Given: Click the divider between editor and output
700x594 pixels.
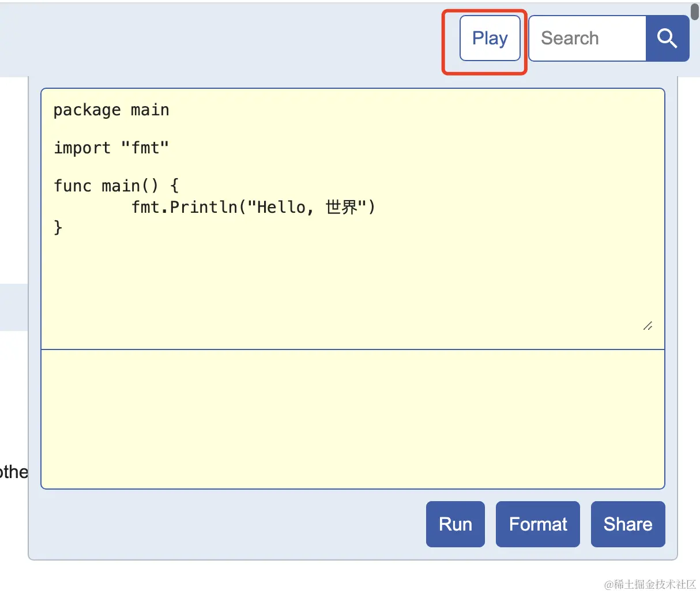Looking at the screenshot, I should 352,349.
